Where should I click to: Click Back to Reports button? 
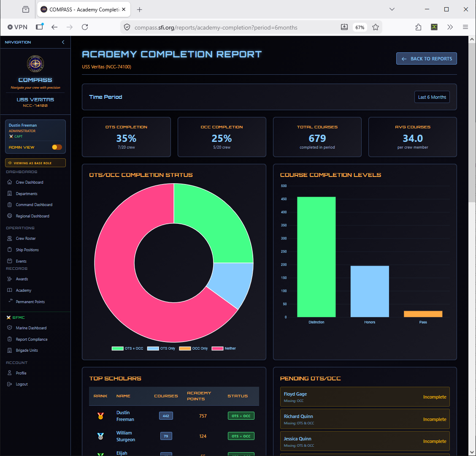(x=426, y=59)
